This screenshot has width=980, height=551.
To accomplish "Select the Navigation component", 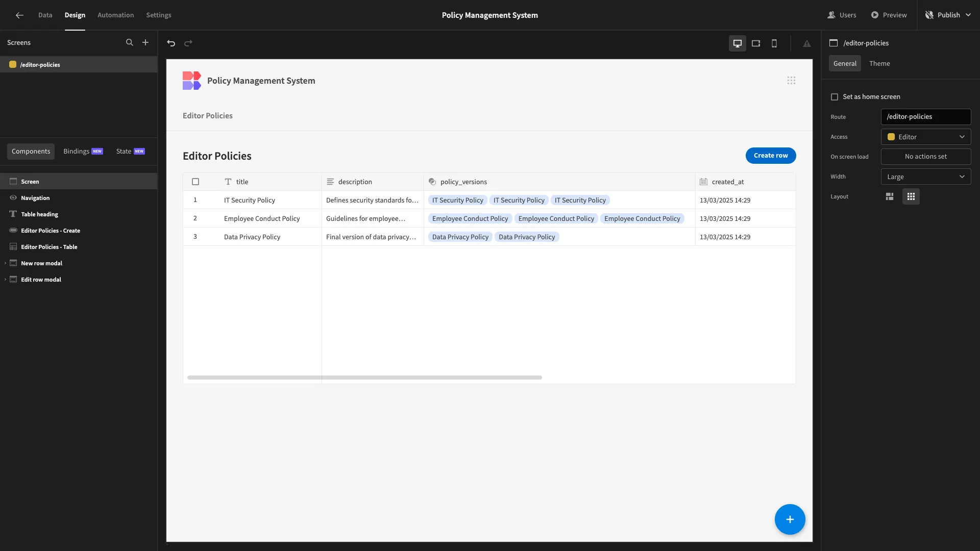I will (79, 198).
